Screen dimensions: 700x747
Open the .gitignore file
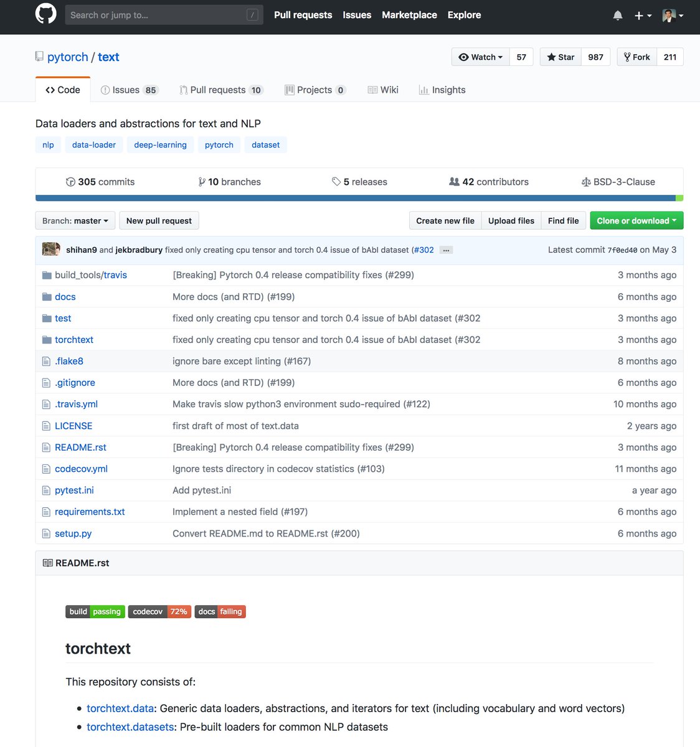pos(75,383)
